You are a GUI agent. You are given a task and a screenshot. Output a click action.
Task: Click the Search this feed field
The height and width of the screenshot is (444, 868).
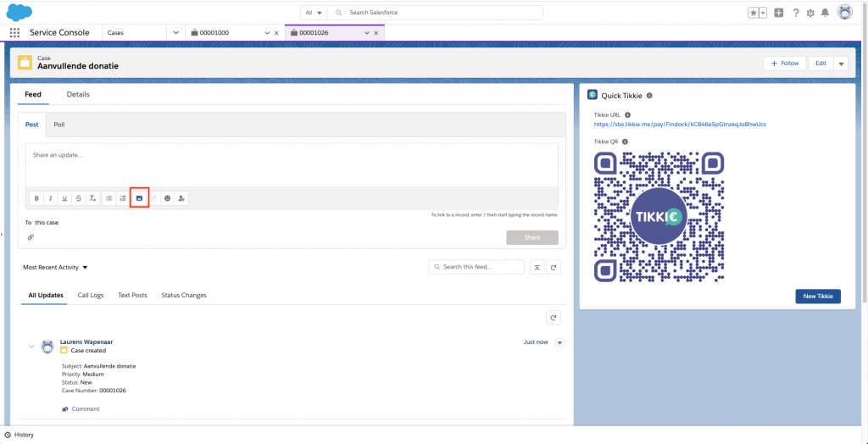[477, 267]
